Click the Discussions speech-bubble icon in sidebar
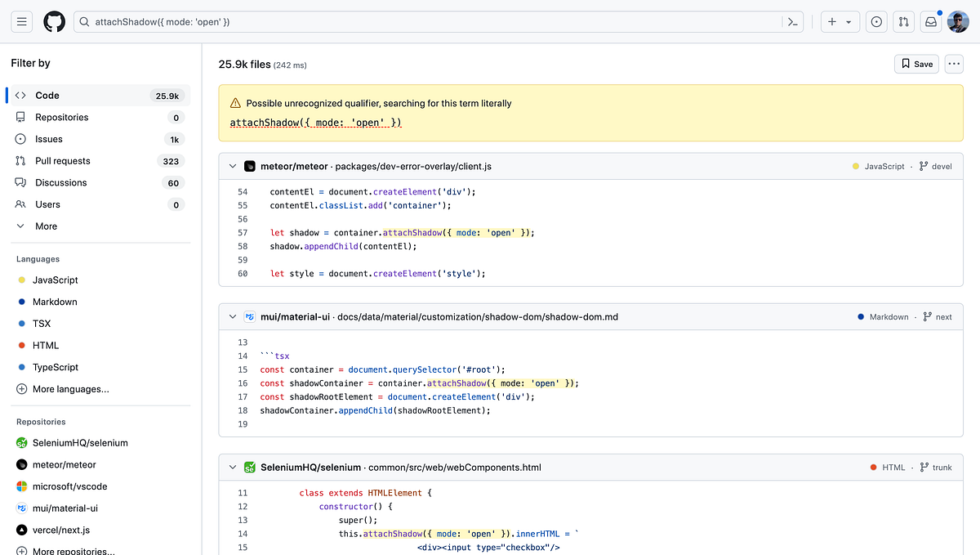This screenshot has width=980, height=555. (20, 182)
